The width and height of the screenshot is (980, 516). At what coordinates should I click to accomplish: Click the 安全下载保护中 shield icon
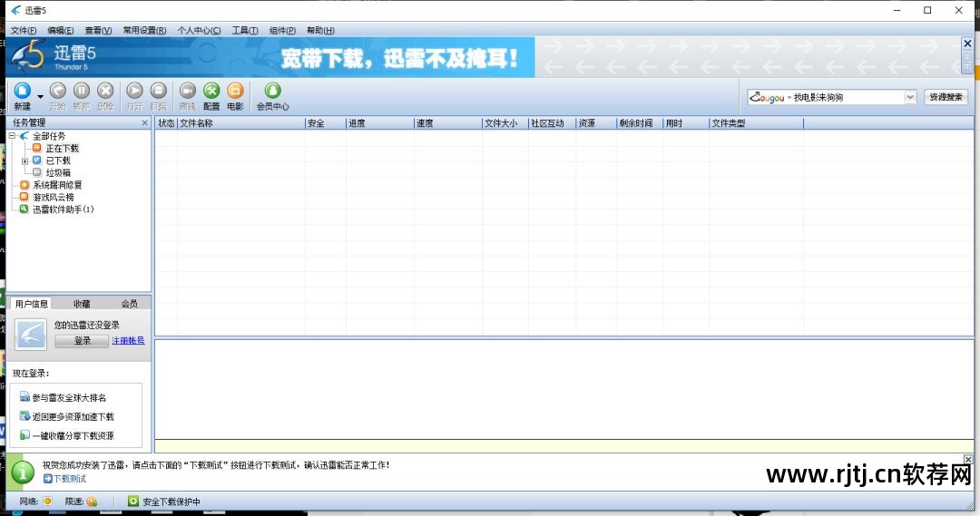click(x=133, y=501)
